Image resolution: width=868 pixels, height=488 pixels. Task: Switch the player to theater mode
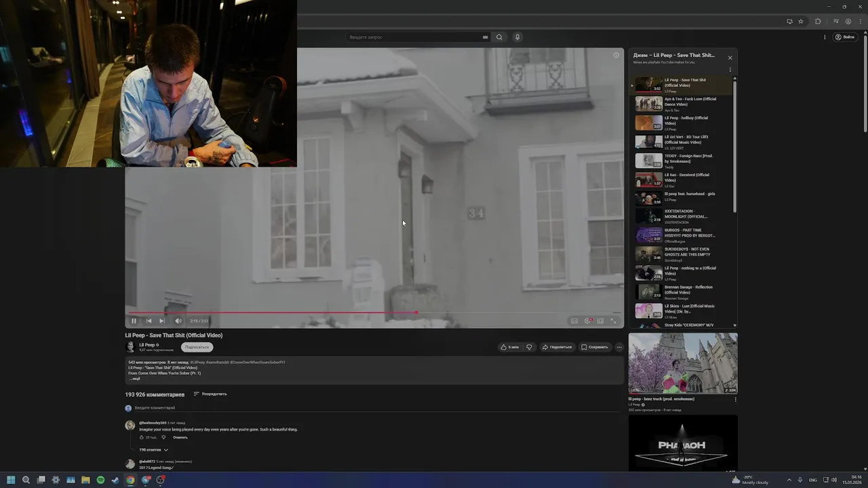pyautogui.click(x=600, y=321)
